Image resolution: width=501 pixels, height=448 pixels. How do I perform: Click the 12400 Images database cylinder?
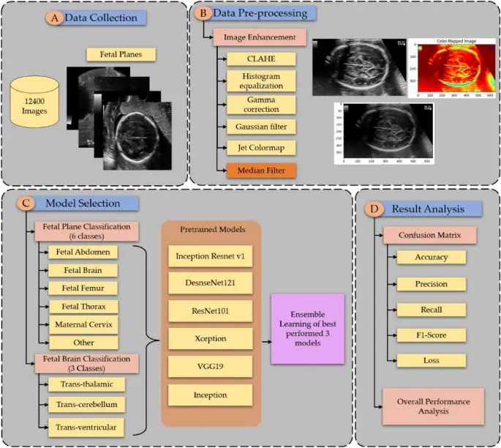click(36, 105)
